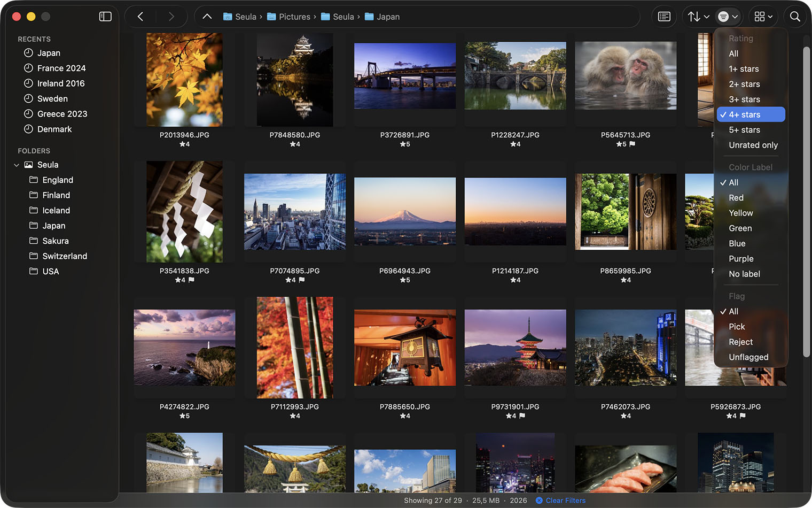Click the flag icon on P5645713.JPG

[x=633, y=144]
